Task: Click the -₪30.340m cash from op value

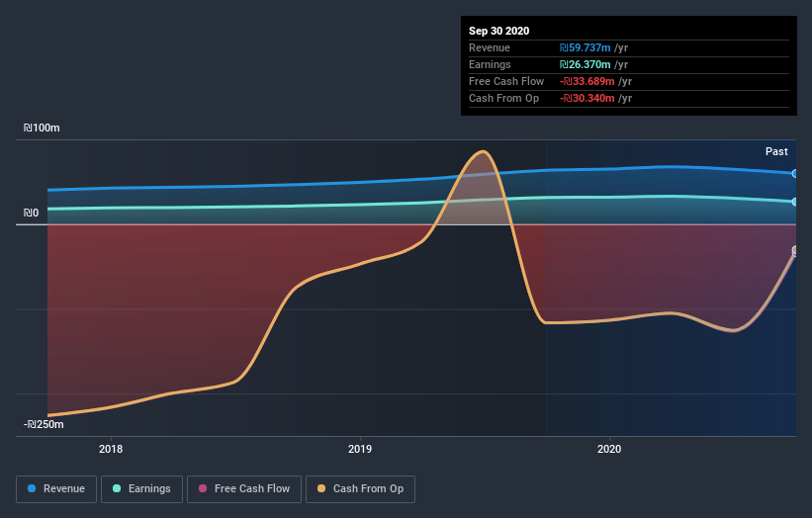Action: coord(586,98)
